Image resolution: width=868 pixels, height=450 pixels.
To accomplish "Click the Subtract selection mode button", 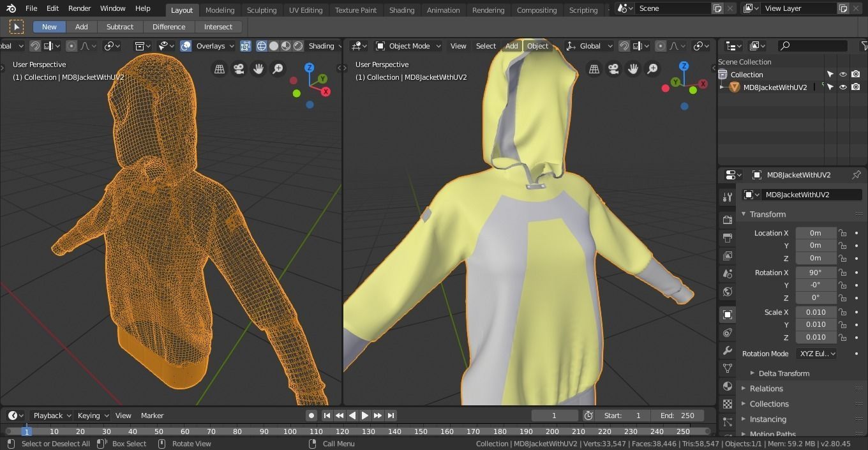I will pyautogui.click(x=120, y=27).
